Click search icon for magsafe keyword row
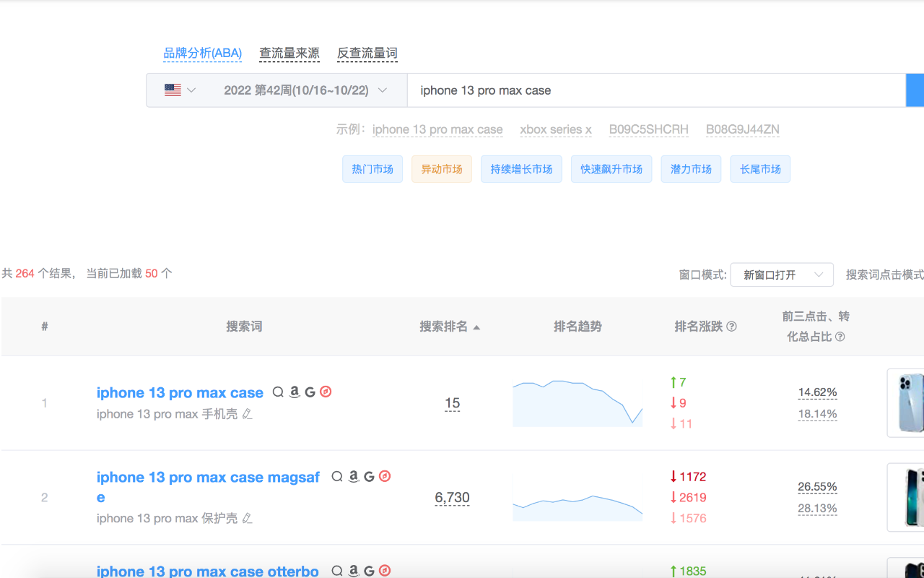924x578 pixels. 337,477
